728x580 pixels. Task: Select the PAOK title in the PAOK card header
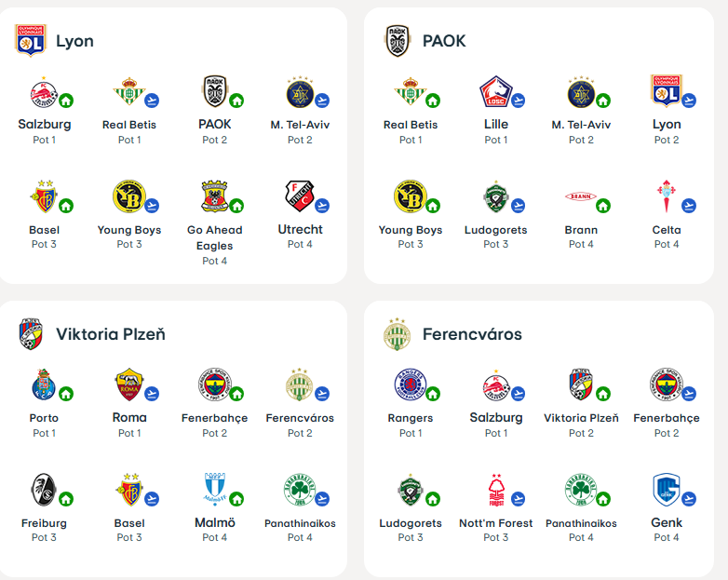pyautogui.click(x=444, y=41)
